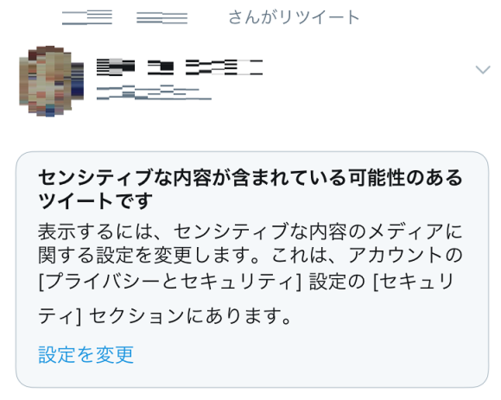This screenshot has width=501, height=400.
Task: Click the センシティブな内容のメディアに phrase
Action: tap(318, 231)
